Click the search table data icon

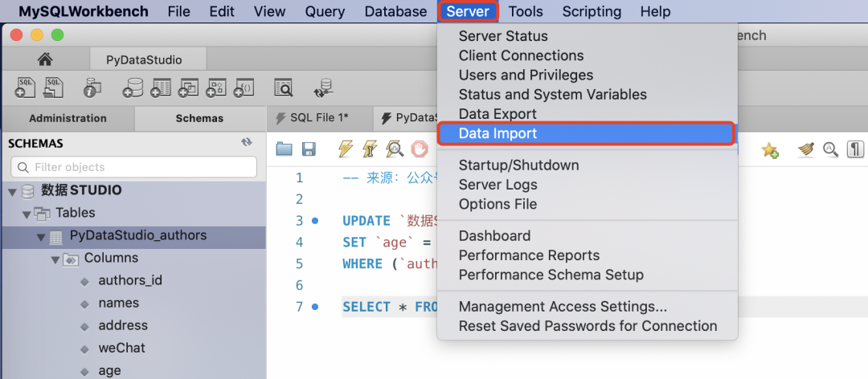tap(283, 88)
